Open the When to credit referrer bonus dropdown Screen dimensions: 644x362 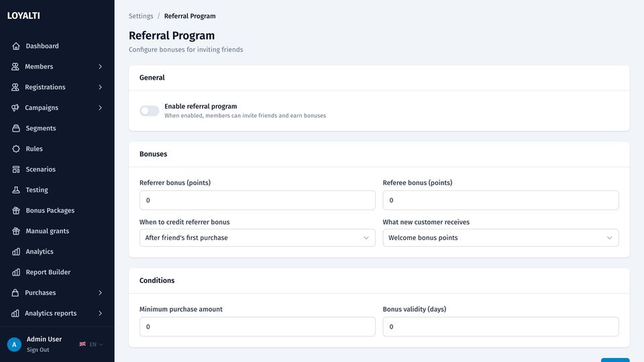(257, 237)
